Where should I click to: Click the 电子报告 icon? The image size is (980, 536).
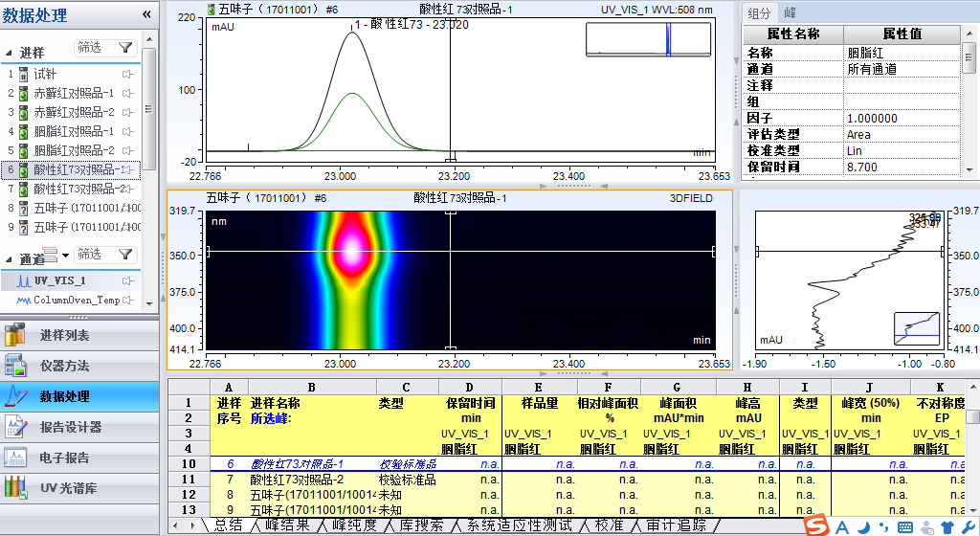click(15, 458)
